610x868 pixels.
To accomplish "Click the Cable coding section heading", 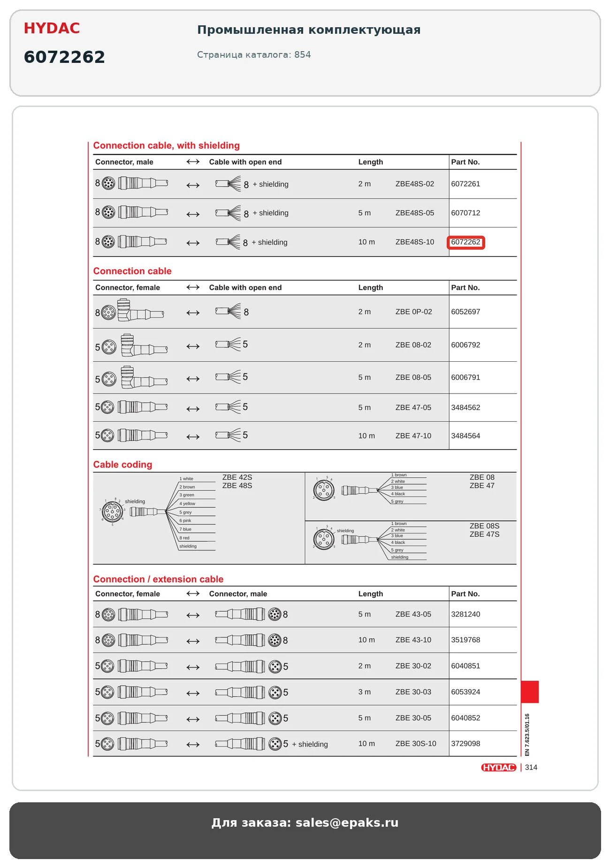I will tap(122, 464).
